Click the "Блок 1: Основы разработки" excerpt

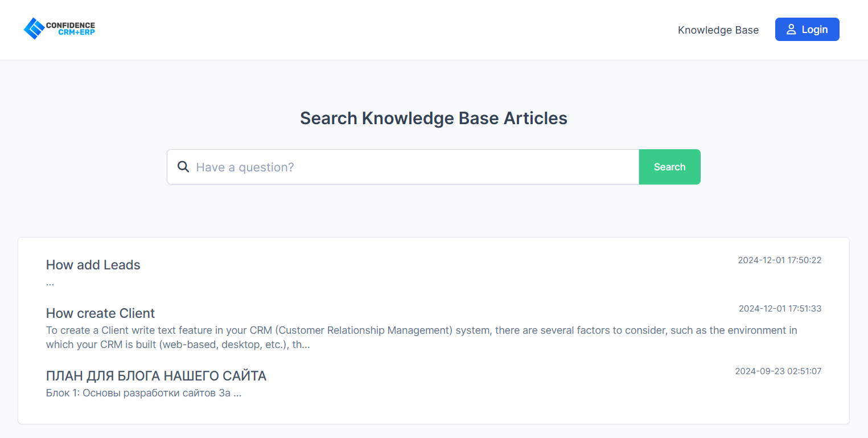click(x=143, y=393)
